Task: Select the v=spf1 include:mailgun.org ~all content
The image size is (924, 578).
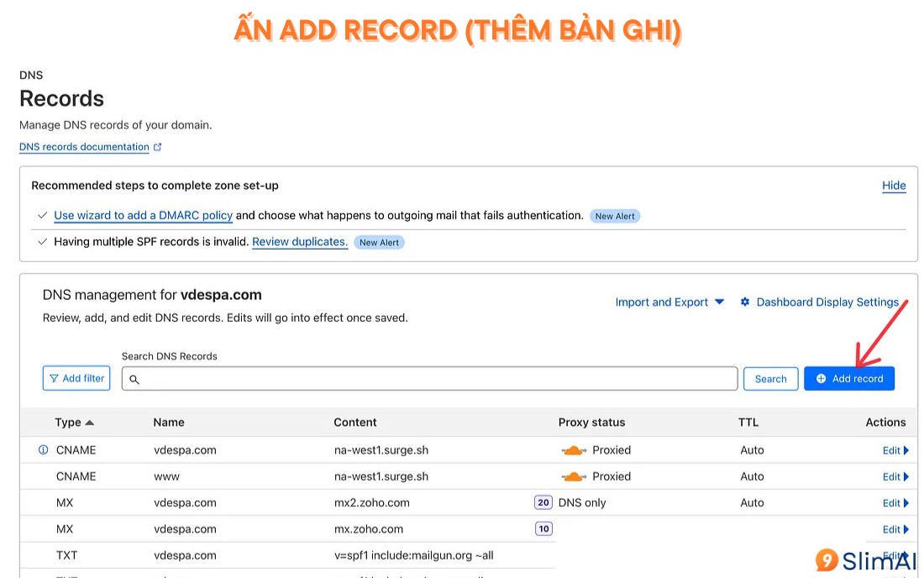Action: pyautogui.click(x=413, y=555)
